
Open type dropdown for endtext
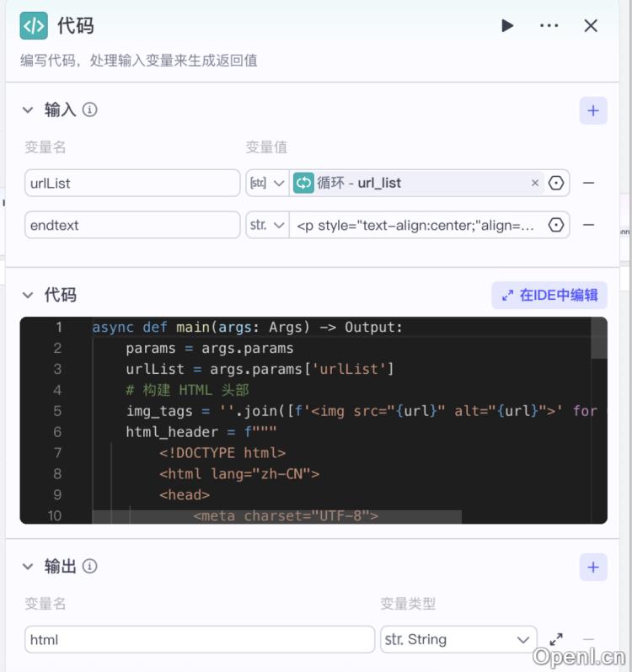click(267, 225)
